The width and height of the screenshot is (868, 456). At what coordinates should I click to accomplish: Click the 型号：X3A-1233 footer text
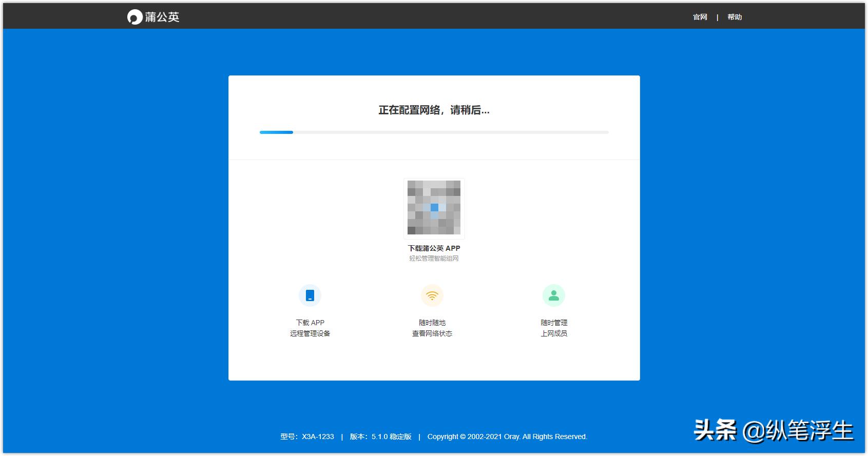coord(307,437)
